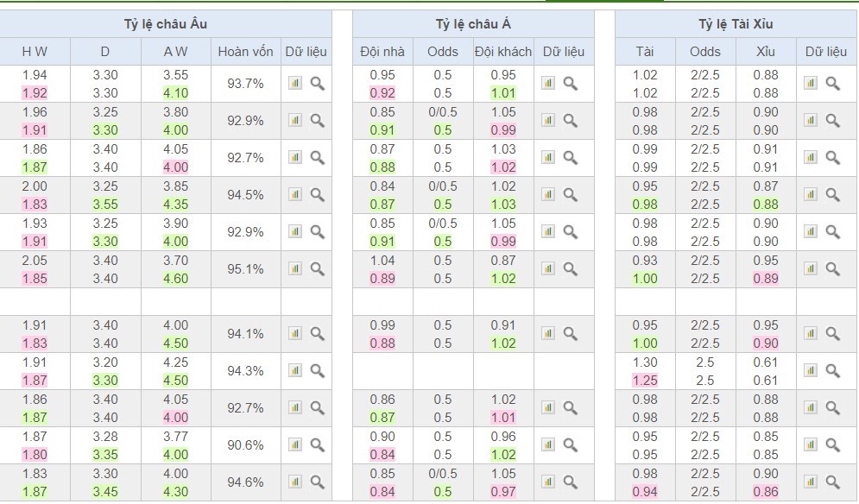This screenshot has width=859, height=504.
Task: Click the "Hoàn vốn" column header
Action: pyautogui.click(x=246, y=52)
